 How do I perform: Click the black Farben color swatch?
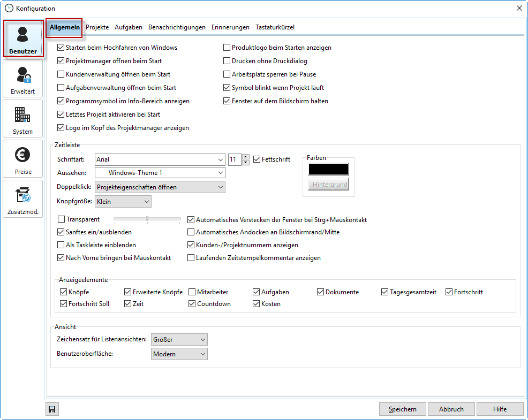[x=328, y=169]
